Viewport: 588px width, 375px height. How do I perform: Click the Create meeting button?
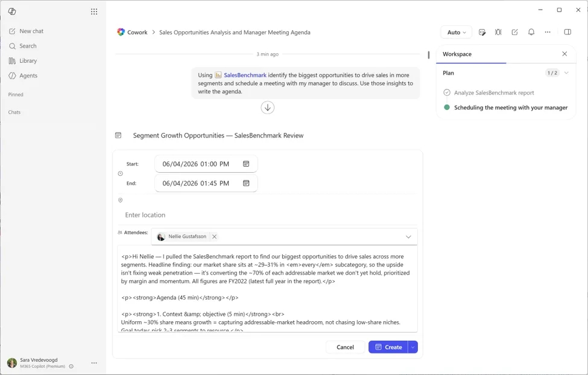pos(388,347)
